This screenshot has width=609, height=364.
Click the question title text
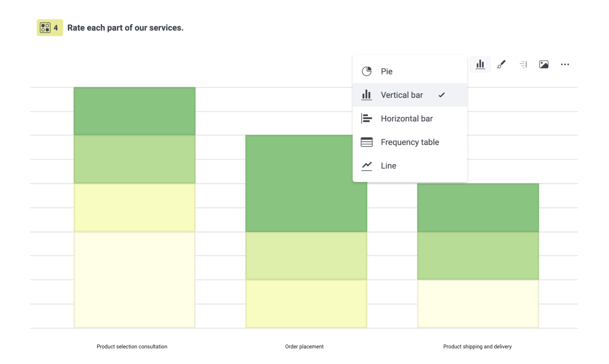coord(125,28)
